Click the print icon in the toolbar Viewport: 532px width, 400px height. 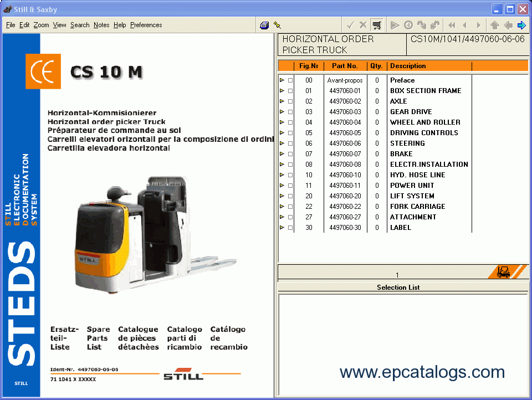(x=264, y=25)
